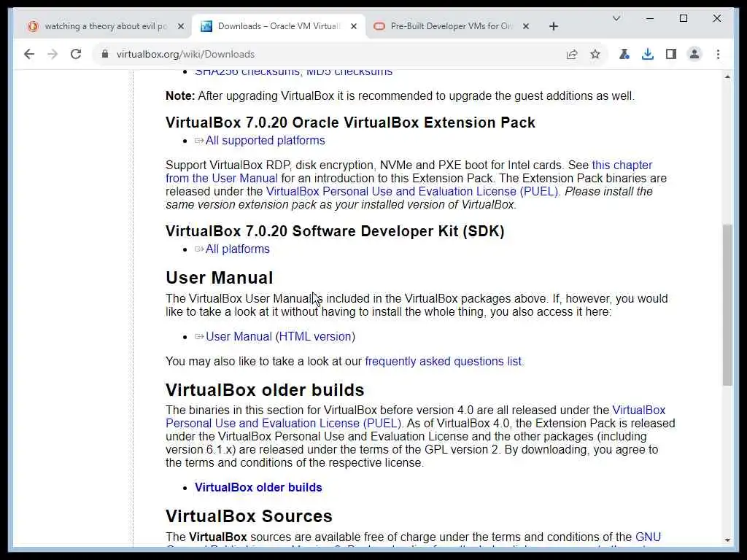Screen dimensions: 747x560
Task: Open the browser downloads icon
Action: [648, 54]
